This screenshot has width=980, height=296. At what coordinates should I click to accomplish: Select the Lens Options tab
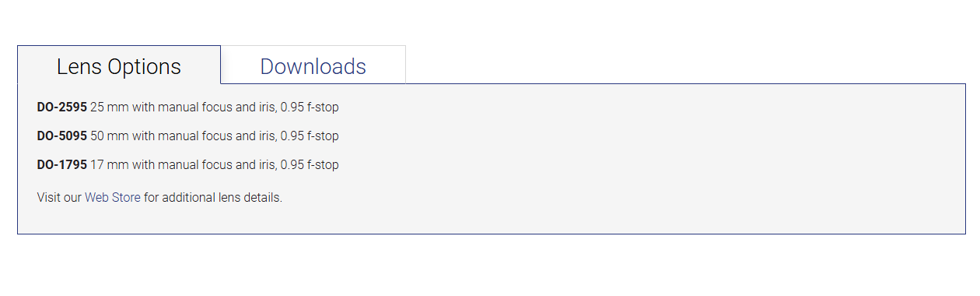coord(119,66)
